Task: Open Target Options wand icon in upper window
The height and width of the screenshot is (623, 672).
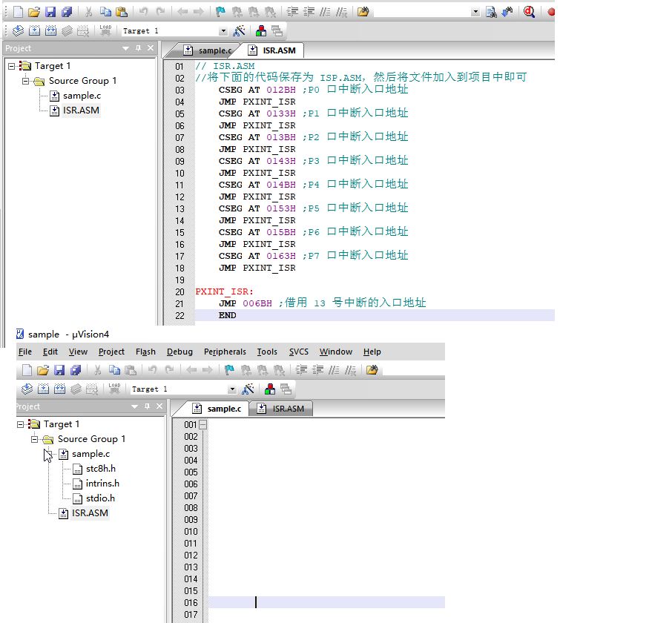Action: pos(239,31)
